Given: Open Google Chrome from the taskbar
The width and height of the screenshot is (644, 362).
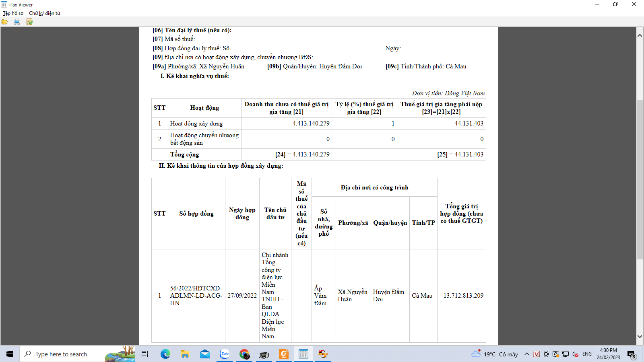Looking at the screenshot, I should (x=244, y=354).
